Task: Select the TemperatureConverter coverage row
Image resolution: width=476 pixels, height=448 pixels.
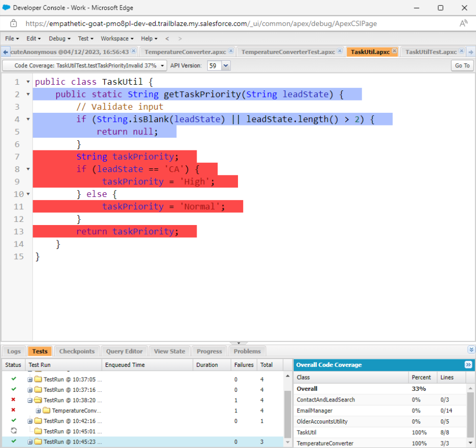Action: click(x=380, y=443)
